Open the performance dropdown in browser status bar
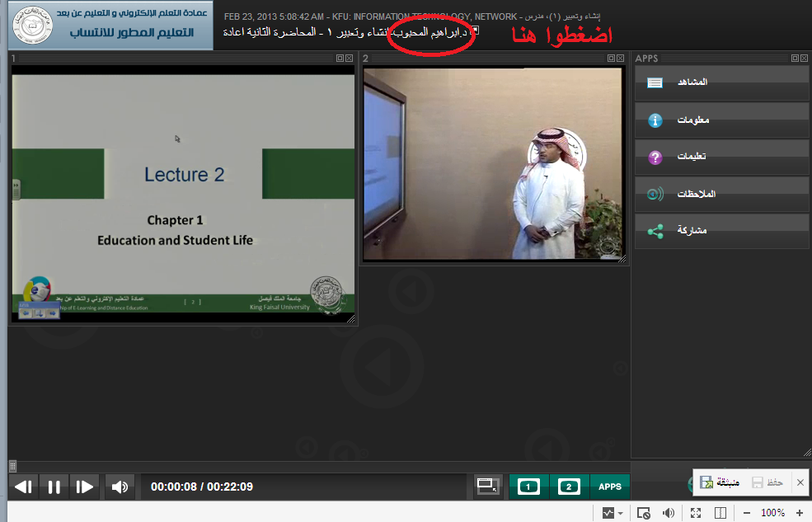This screenshot has width=812, height=522. click(613, 513)
